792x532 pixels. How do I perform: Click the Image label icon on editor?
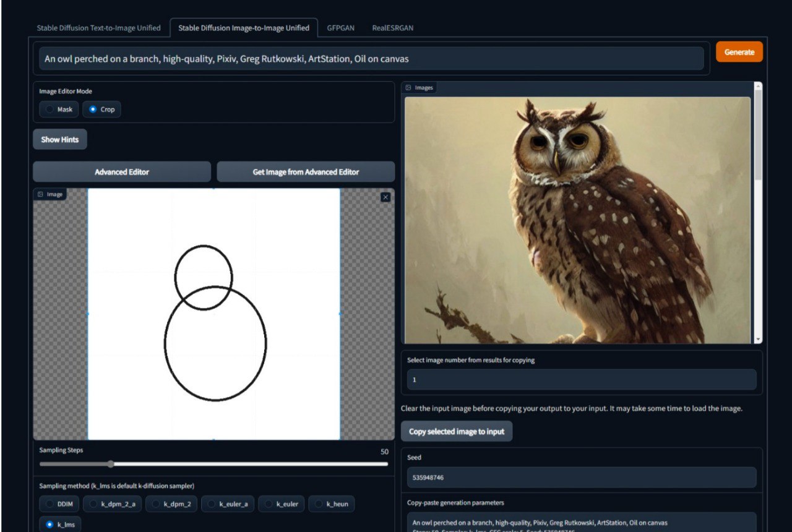(40, 194)
